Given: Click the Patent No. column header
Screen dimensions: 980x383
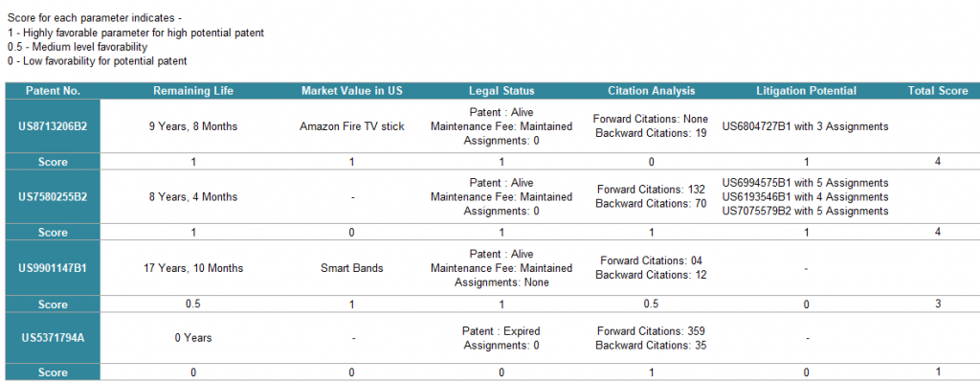Looking at the screenshot, I should pos(54,91).
